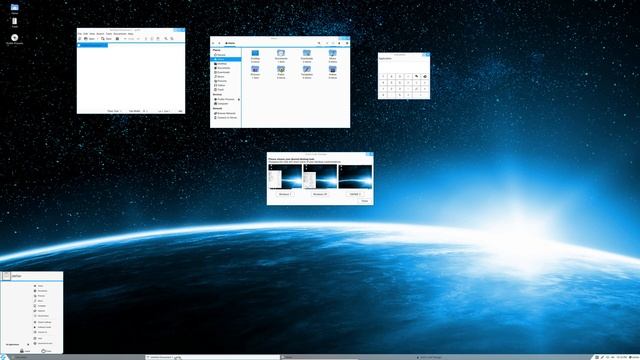Open File menu in the text editor
The width and height of the screenshot is (640, 360).
[x=80, y=34]
